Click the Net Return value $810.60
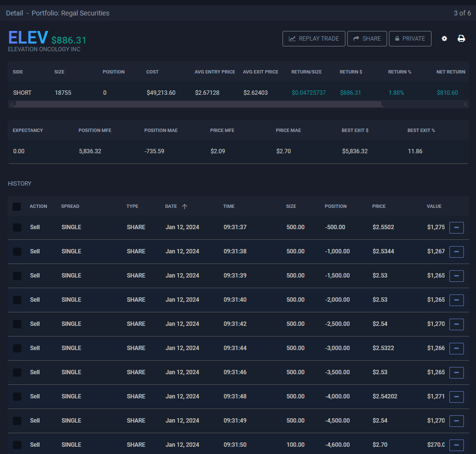Viewport: 476px width, 454px height. click(447, 92)
